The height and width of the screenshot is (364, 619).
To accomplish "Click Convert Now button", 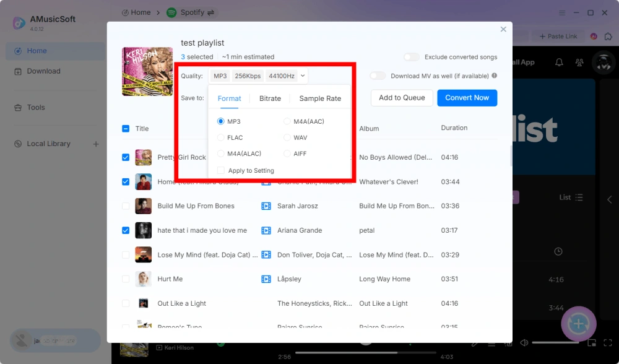I will 467,98.
